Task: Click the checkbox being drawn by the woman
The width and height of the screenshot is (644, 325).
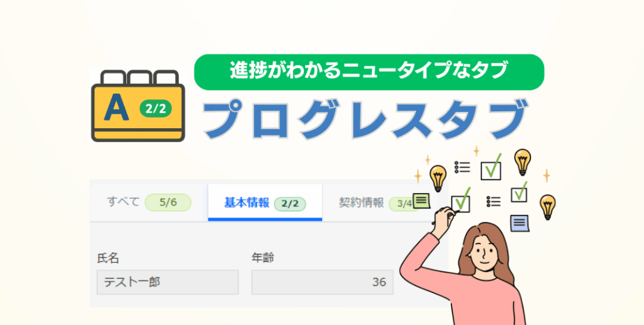Action: pos(460,201)
